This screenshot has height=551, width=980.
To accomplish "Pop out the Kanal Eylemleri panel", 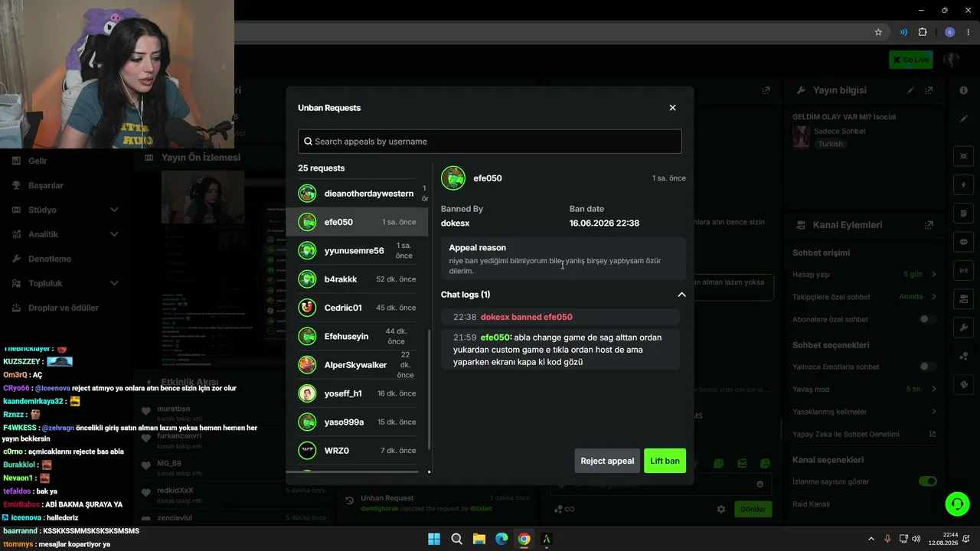I will pos(929,225).
